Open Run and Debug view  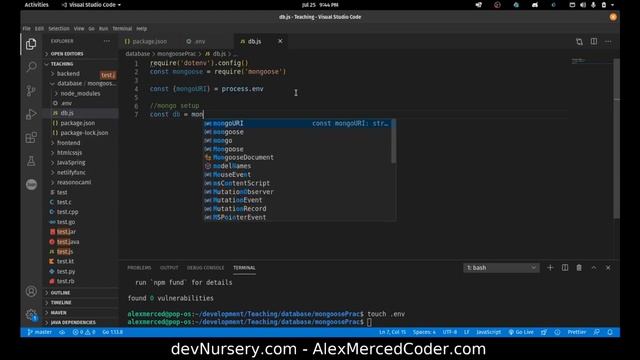(x=31, y=114)
